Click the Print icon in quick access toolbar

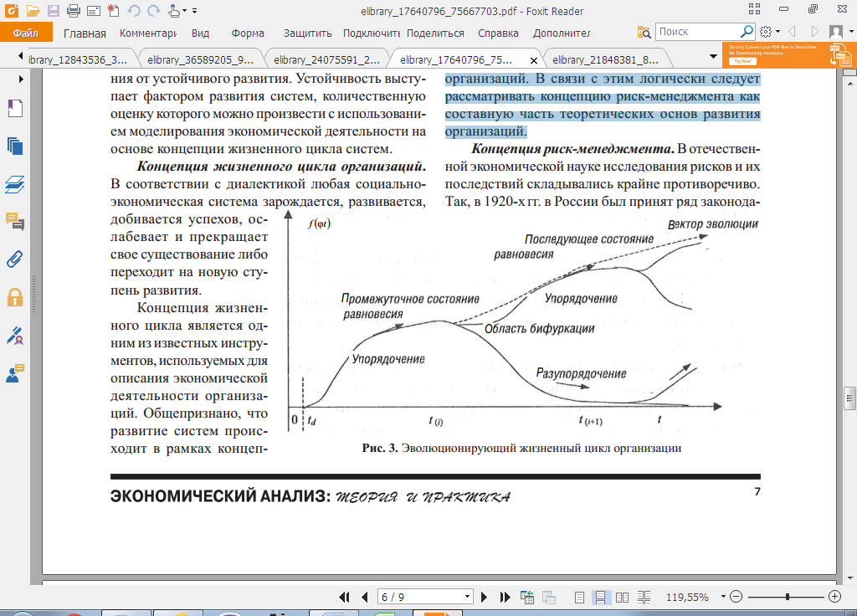click(74, 11)
